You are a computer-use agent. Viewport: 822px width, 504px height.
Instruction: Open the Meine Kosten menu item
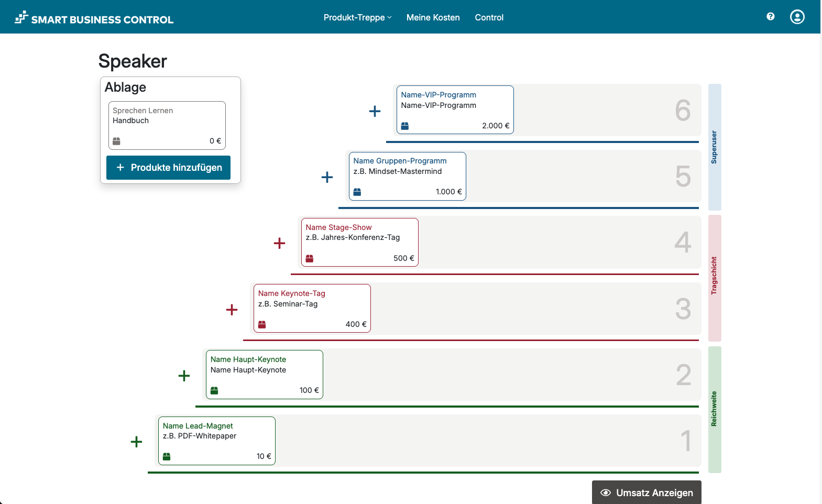tap(433, 17)
